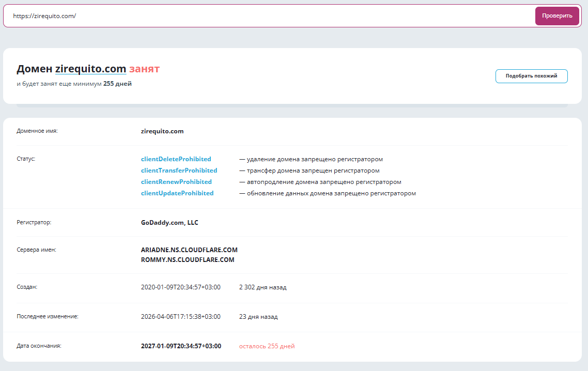Click the bold 255 дней under the heading
Viewport: 588px width, 371px height.
(117, 84)
